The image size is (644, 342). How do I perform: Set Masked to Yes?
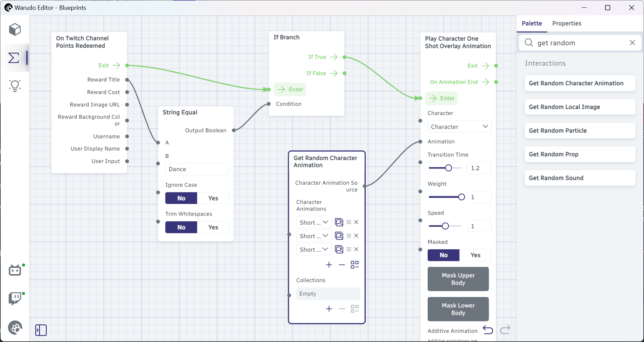tap(475, 255)
